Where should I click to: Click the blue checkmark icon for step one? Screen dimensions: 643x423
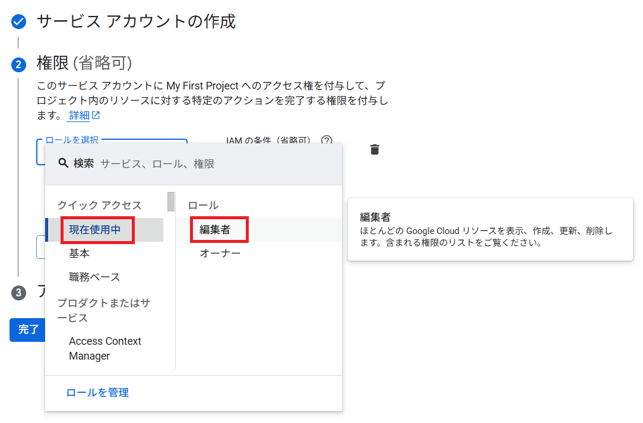click(x=18, y=20)
